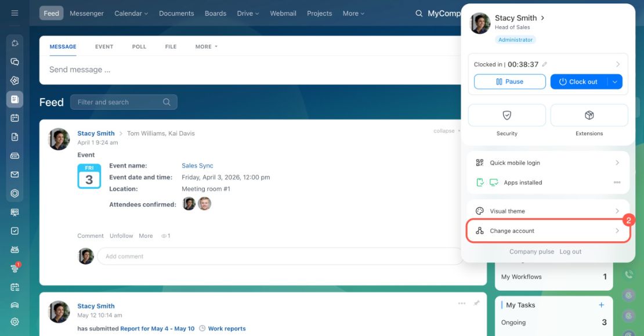Open the settings gear icon in the left sidebar
Screen dimensions: 644x336
click(x=15, y=321)
